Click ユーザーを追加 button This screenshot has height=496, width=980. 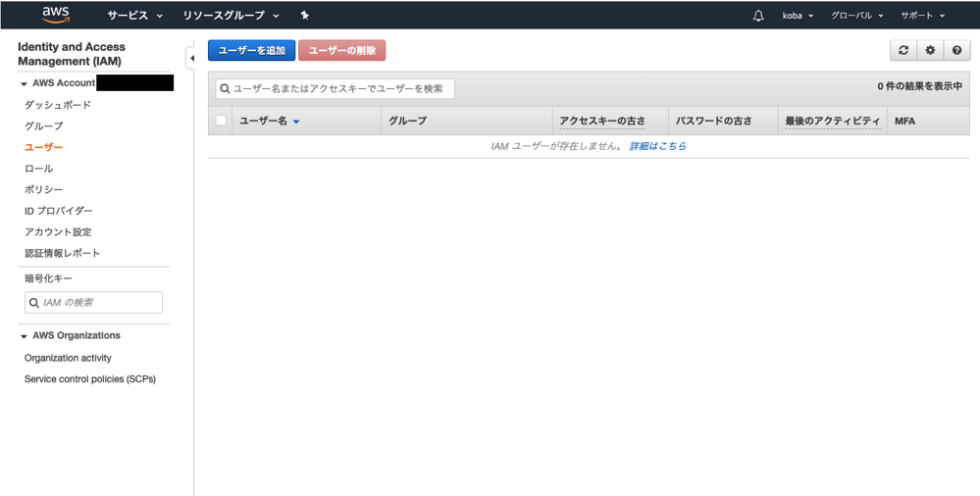252,51
